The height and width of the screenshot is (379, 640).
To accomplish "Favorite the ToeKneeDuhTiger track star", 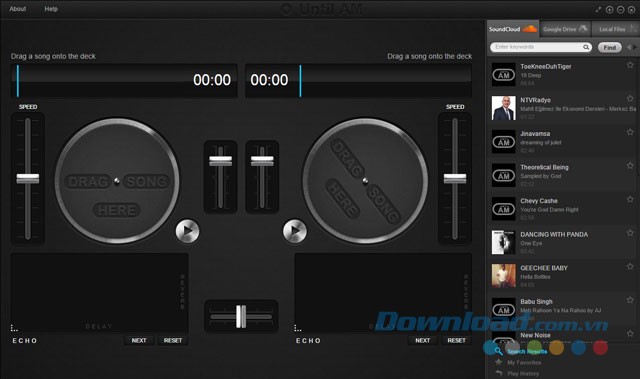I will [x=630, y=65].
